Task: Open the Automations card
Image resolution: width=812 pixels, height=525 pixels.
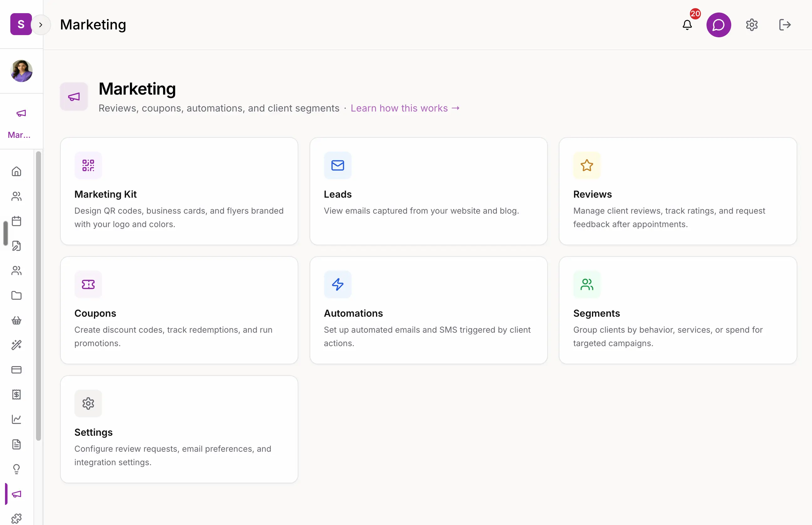Action: pyautogui.click(x=429, y=310)
